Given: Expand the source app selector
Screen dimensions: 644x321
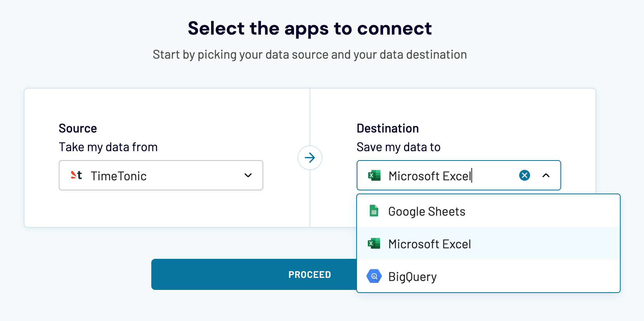Looking at the screenshot, I should click(248, 175).
